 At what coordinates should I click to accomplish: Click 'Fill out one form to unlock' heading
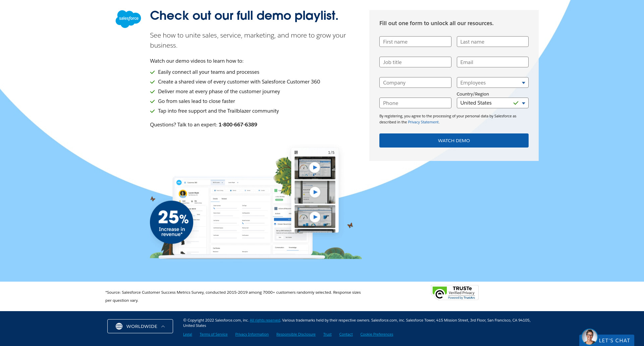(436, 23)
